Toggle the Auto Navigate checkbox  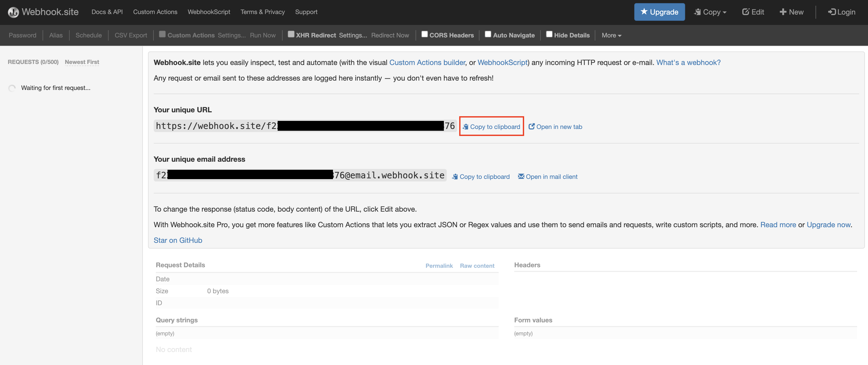pos(488,34)
